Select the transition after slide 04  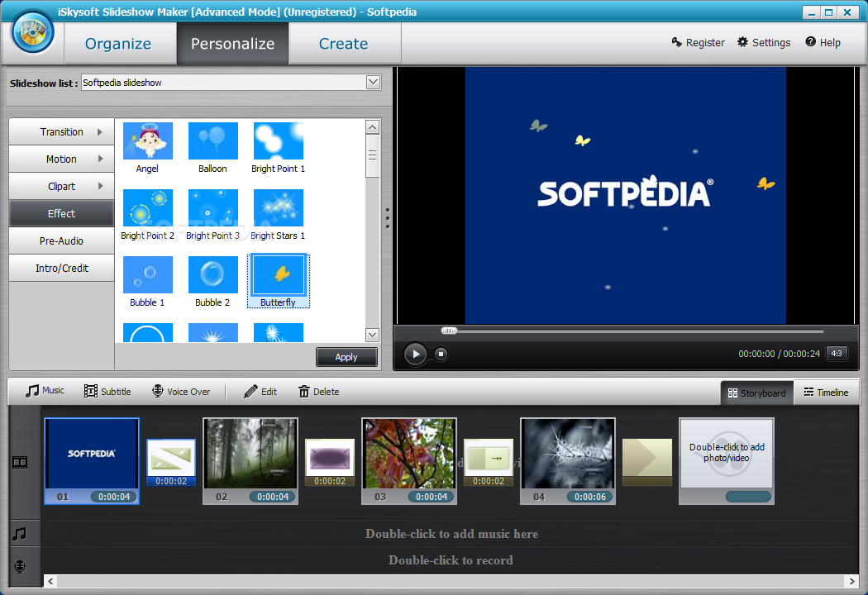[647, 462]
